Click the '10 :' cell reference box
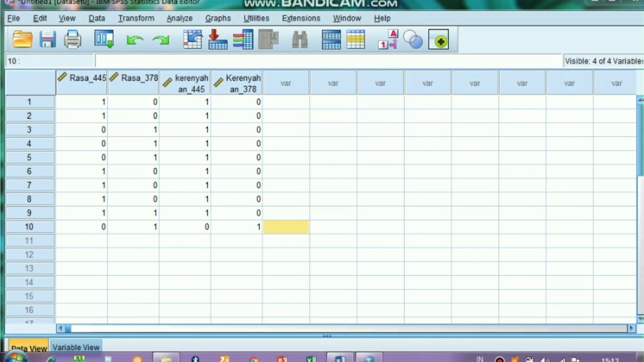This screenshot has width=644, height=362. (x=49, y=61)
